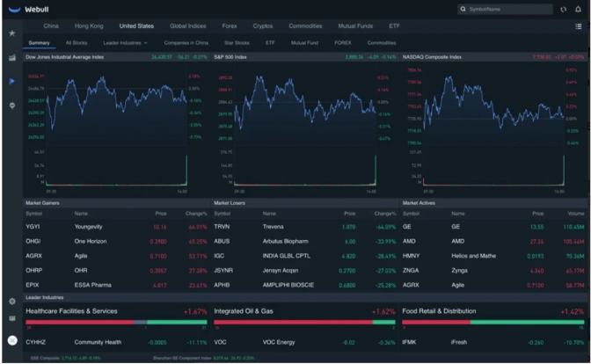591x364 pixels.
Task: Click the Webull logo icon
Action: point(14,10)
